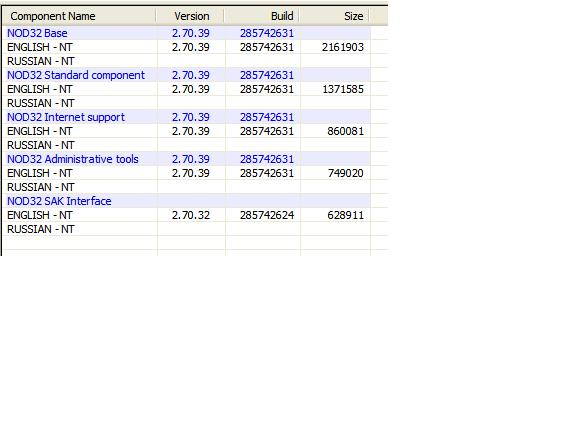Select ENGLISH - NT row with size 1371585

tap(187, 89)
